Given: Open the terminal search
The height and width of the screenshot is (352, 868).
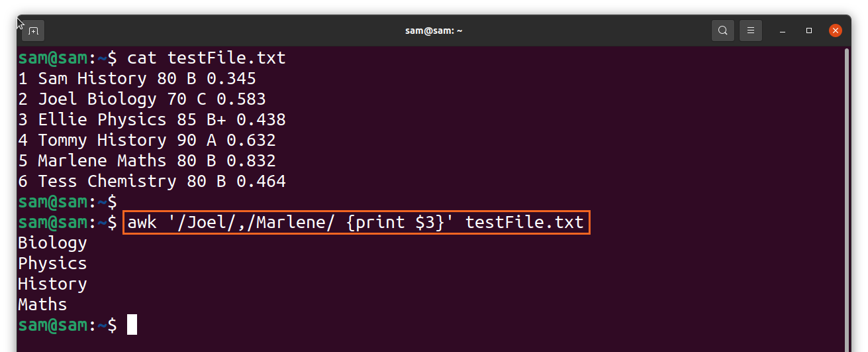Looking at the screenshot, I should [x=722, y=30].
